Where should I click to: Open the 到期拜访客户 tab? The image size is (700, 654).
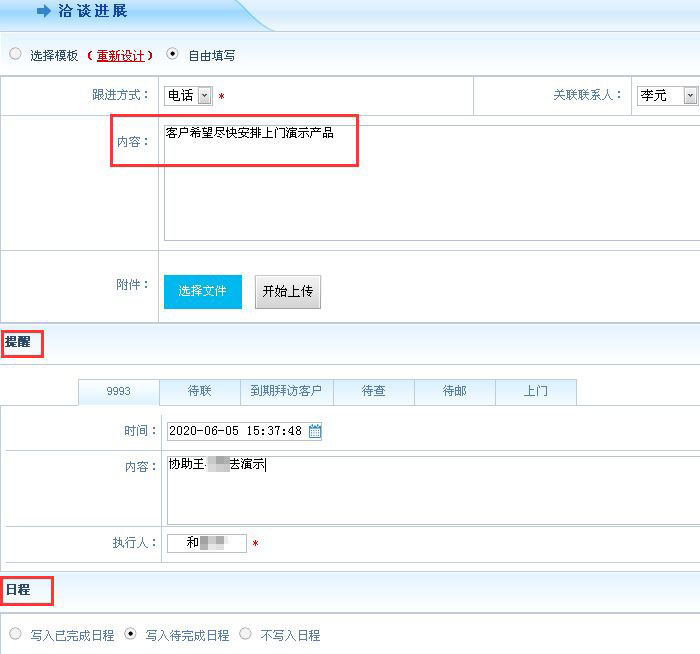point(286,391)
